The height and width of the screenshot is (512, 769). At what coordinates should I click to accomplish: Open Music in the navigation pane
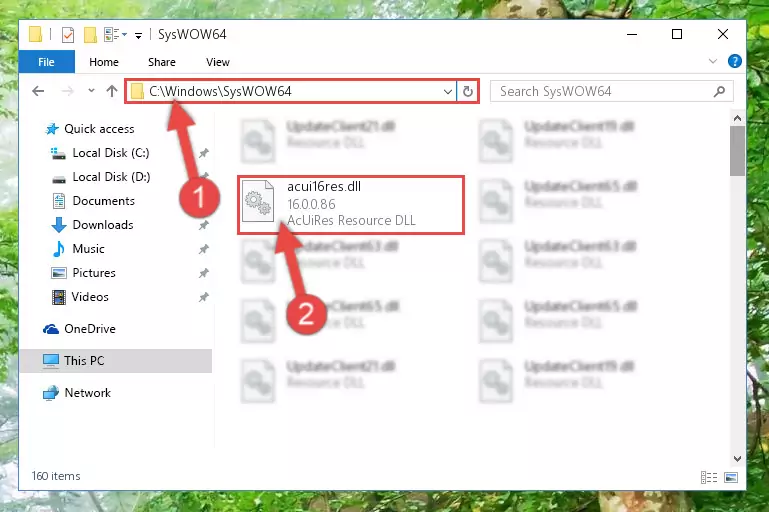88,249
